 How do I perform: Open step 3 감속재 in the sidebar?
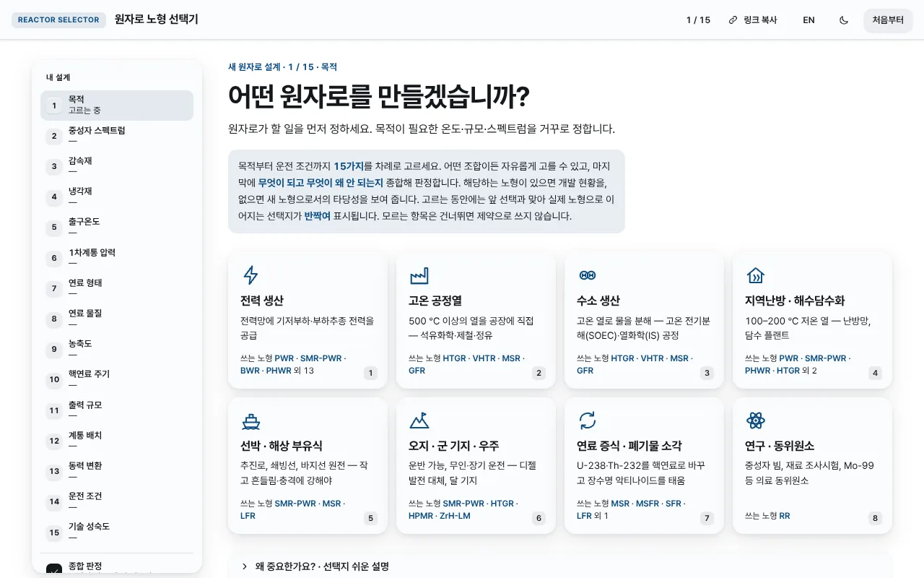[117, 166]
